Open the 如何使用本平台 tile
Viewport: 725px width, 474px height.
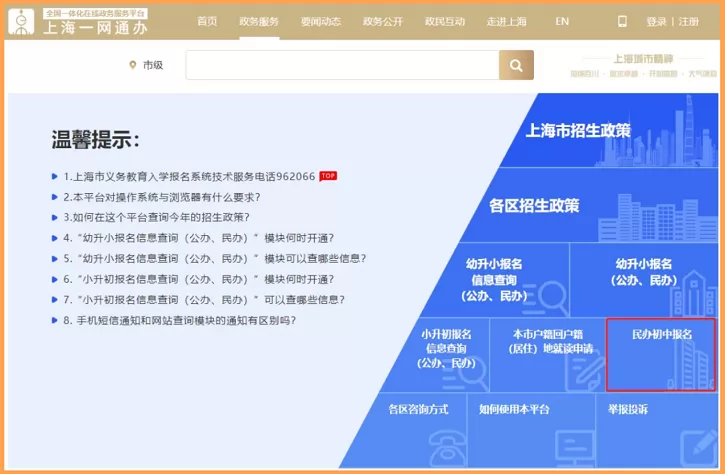(x=532, y=430)
